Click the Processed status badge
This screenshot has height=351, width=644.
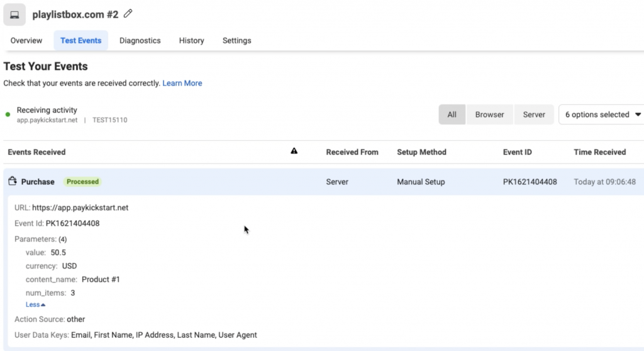click(x=82, y=182)
